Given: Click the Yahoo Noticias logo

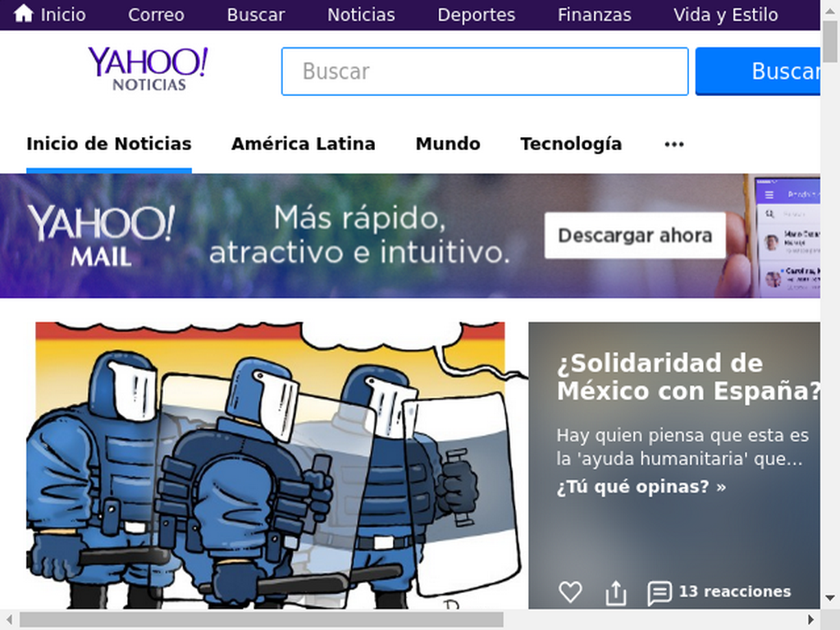Looking at the screenshot, I should tap(148, 69).
